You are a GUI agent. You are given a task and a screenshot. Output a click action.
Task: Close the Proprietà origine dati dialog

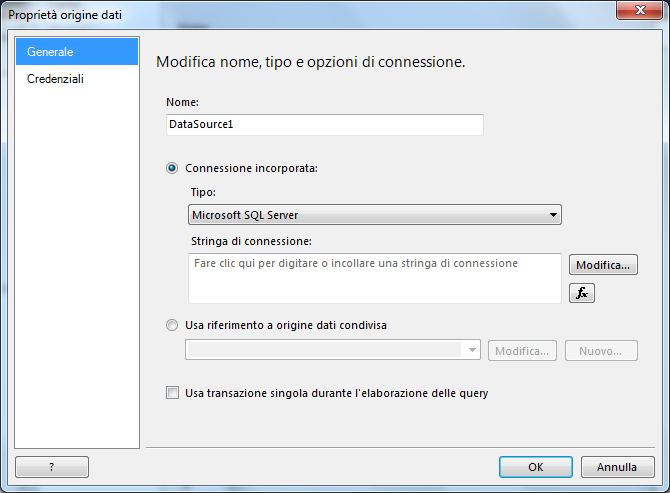[640, 10]
